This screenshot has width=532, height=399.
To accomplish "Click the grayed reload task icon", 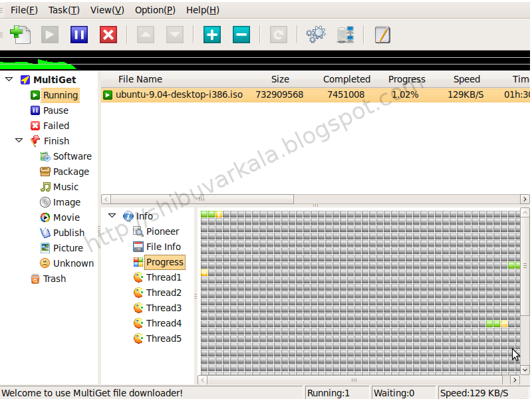I will 279,35.
